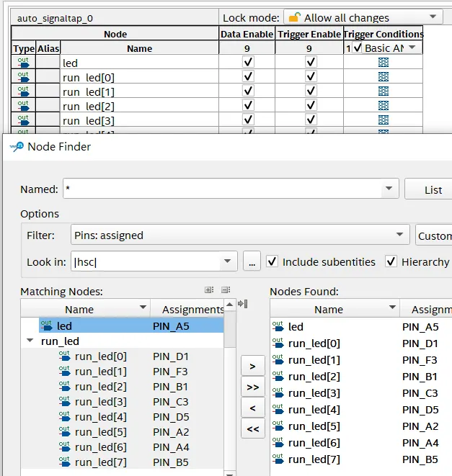Click the Node Finder window title icon

17,147
